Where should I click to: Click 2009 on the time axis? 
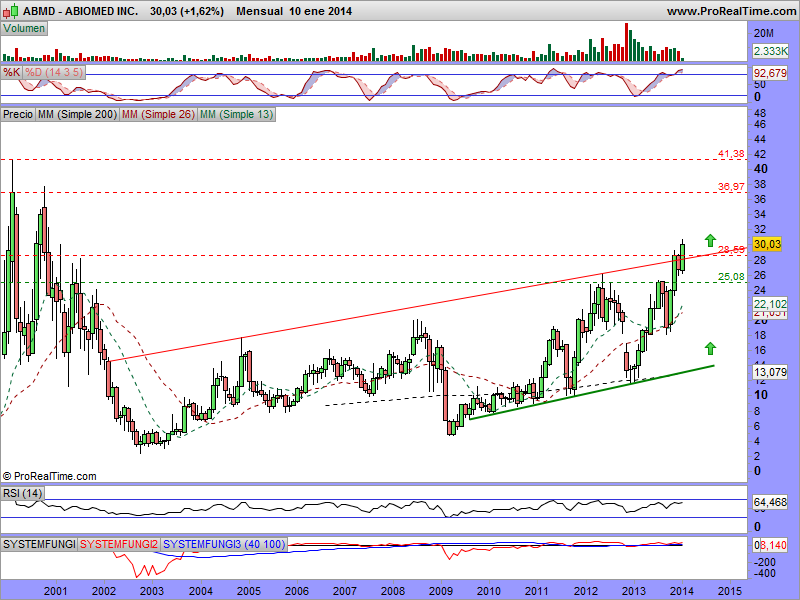[x=441, y=591]
